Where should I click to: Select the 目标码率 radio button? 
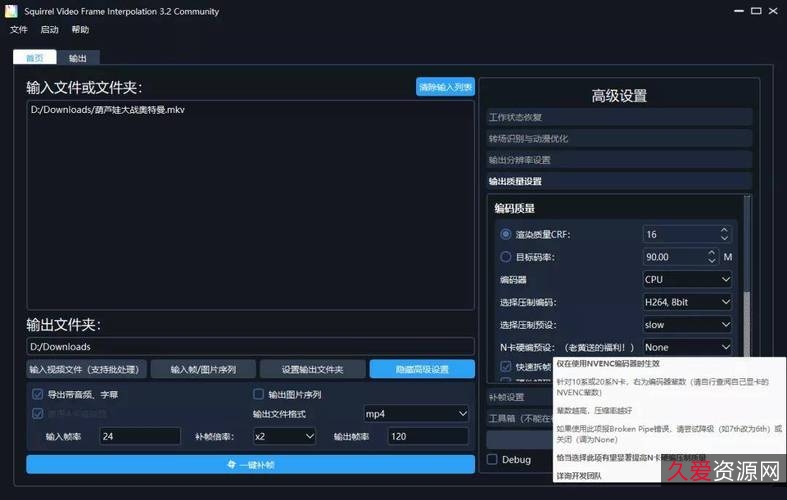[x=505, y=257]
